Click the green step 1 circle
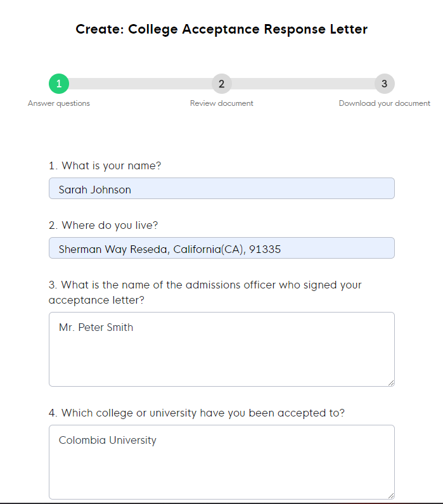 59,84
